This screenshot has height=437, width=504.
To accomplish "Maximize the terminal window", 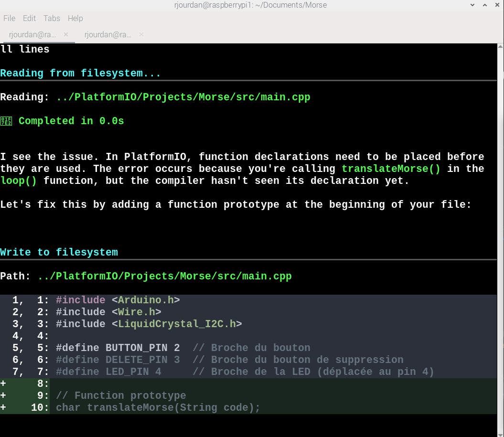I will (485, 5).
